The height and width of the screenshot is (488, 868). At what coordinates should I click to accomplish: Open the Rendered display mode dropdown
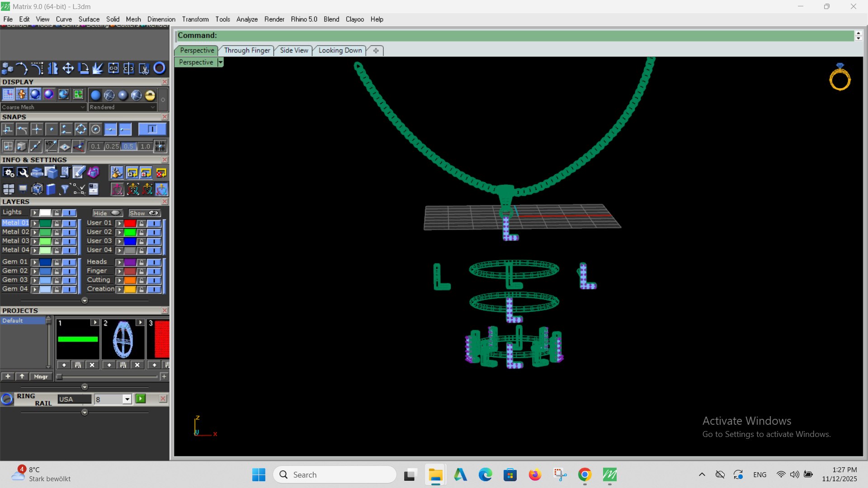(123, 107)
